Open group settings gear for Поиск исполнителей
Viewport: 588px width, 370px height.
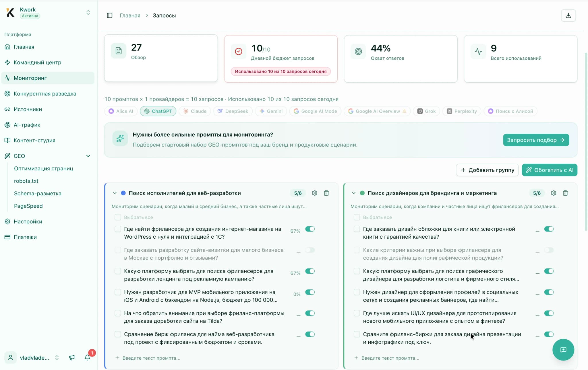pyautogui.click(x=314, y=193)
